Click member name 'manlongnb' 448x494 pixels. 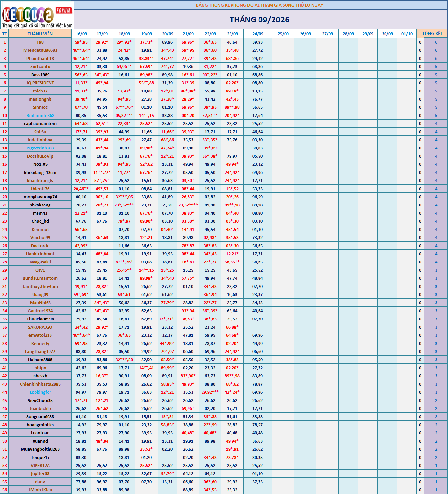pyautogui.click(x=40, y=99)
